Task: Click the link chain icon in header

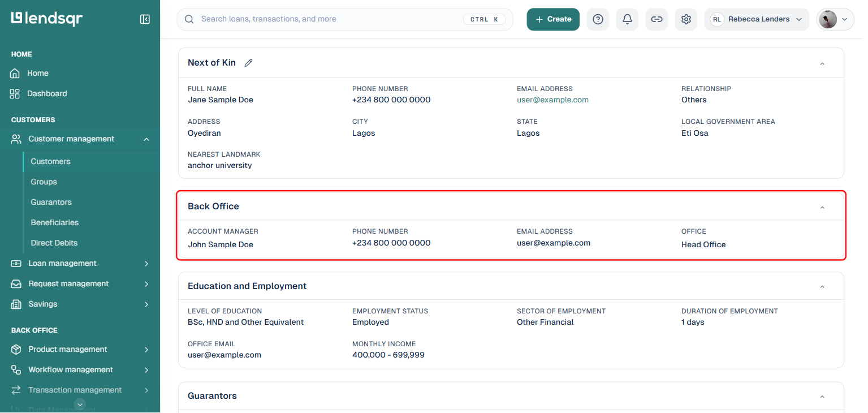Action: click(x=657, y=19)
